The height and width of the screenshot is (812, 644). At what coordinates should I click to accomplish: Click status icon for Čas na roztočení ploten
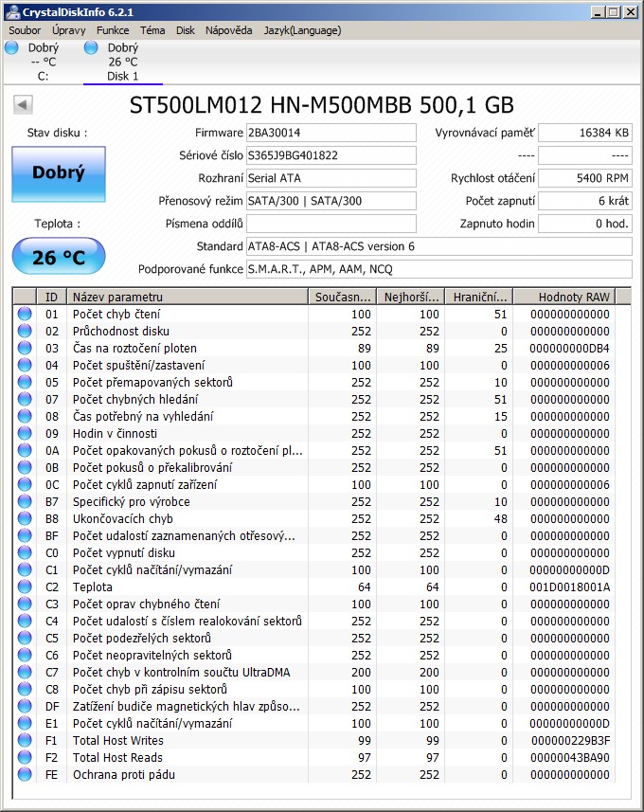click(25, 348)
